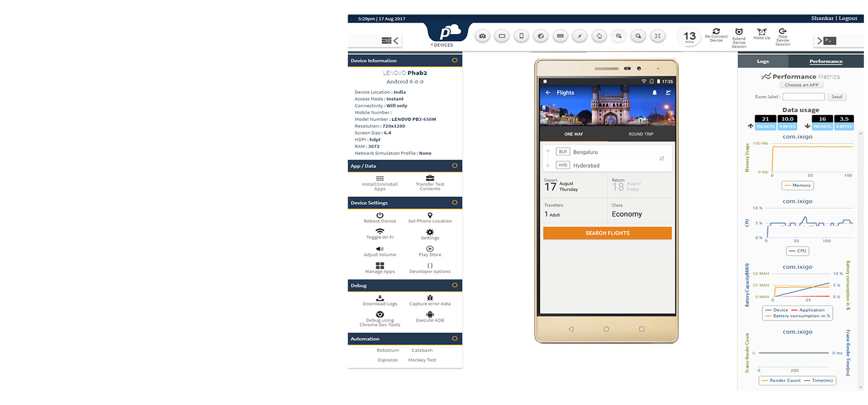Select the zoom-in magnifier icon
Image resolution: width=868 pixels, height=405 pixels.
pos(619,36)
